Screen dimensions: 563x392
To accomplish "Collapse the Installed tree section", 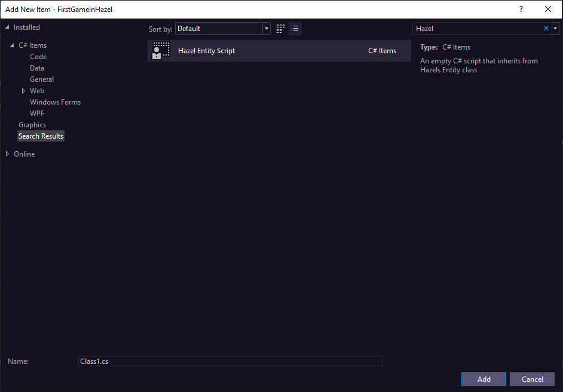I will [8, 27].
